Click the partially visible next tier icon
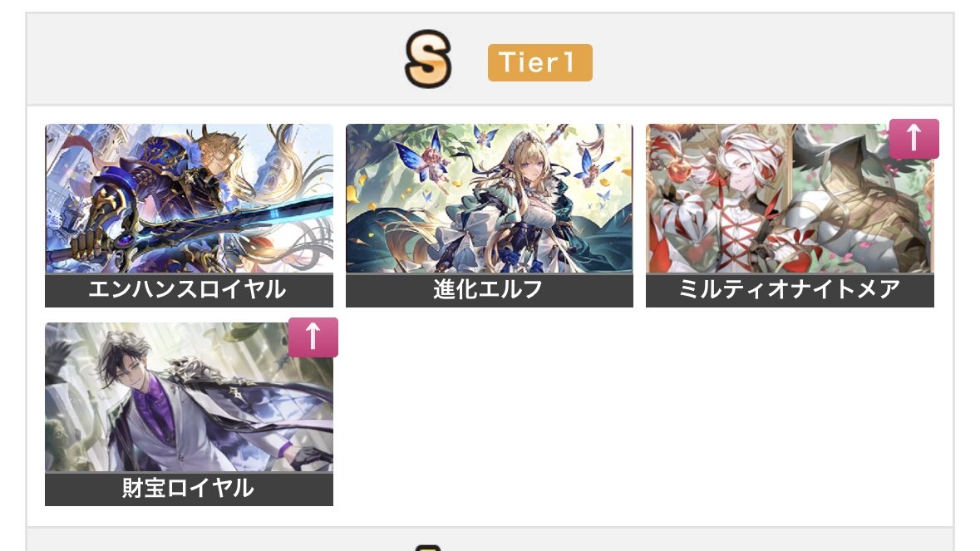The image size is (980, 551). (x=428, y=548)
